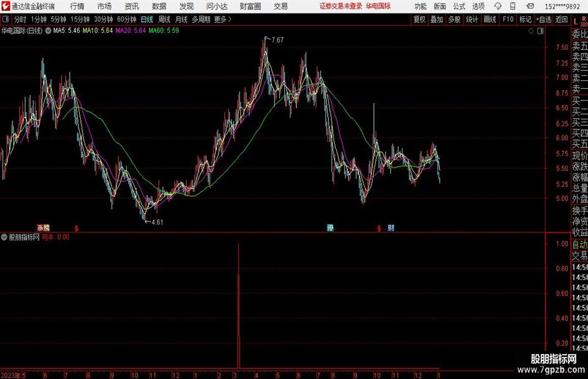The image size is (588, 379).
Task: Click the 2023年 date label on time axis
Action: 11,375
